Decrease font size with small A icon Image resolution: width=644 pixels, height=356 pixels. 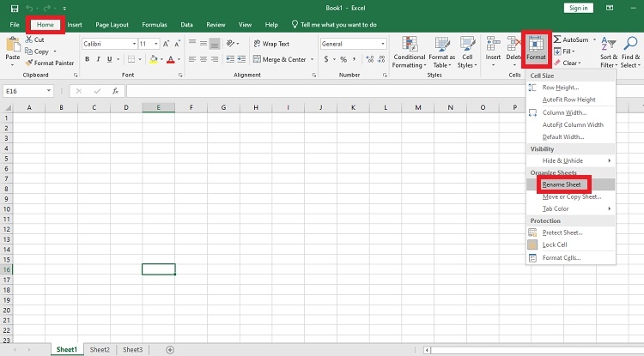tap(177, 44)
